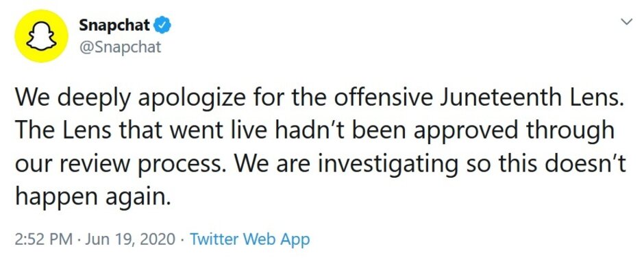Click the Jun 19, 2020 date
The image size is (644, 260).
click(129, 239)
